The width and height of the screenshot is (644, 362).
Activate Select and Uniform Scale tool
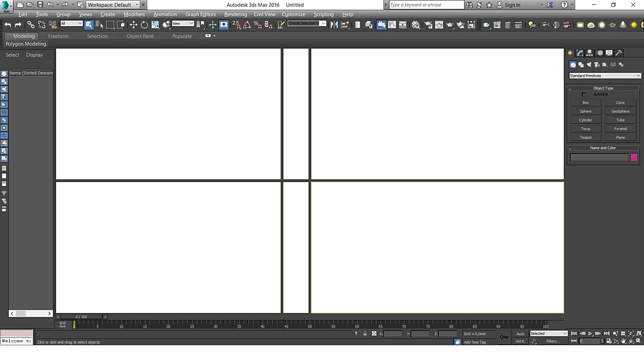(155, 25)
